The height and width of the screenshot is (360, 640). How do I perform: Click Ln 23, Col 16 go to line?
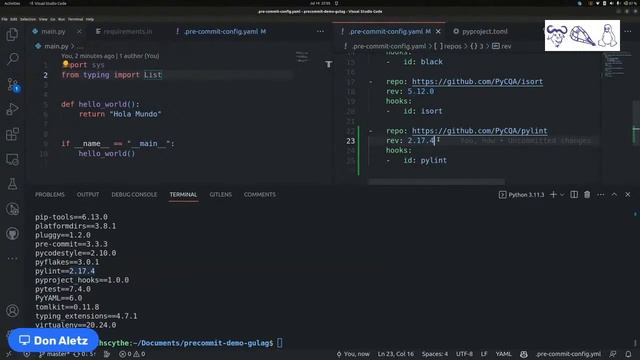(396, 354)
